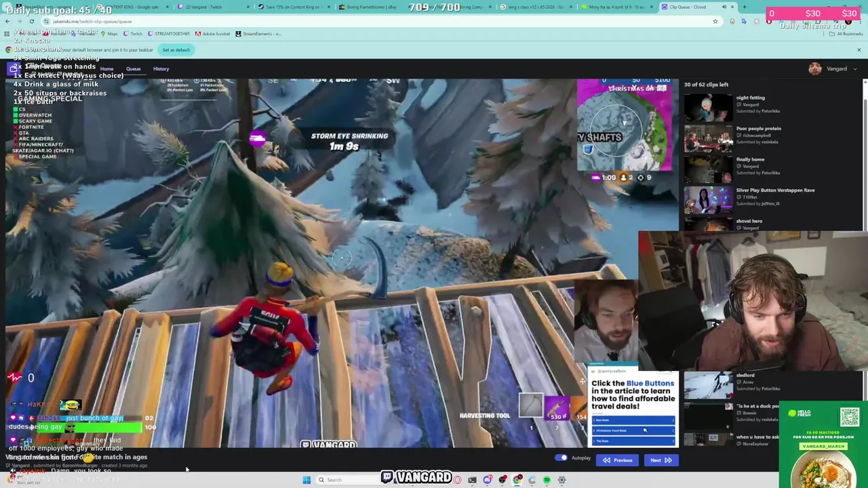Viewport: 868px width, 488px height.
Task: Open the StreamElements bookmark
Action: 258,33
